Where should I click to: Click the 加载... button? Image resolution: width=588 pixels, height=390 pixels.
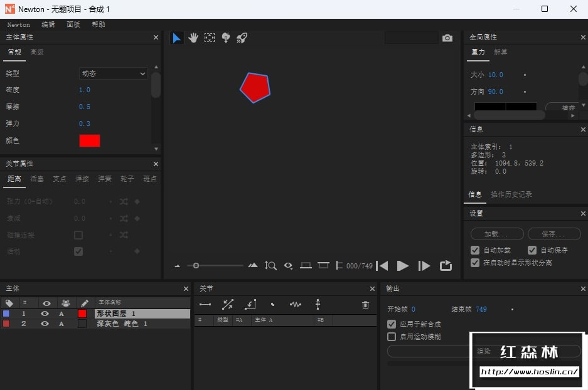(x=497, y=234)
